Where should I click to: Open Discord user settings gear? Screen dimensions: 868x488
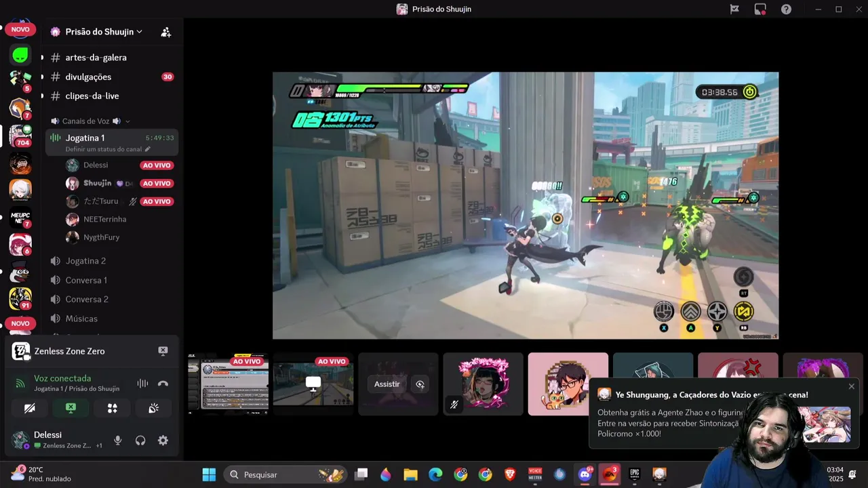coord(163,441)
